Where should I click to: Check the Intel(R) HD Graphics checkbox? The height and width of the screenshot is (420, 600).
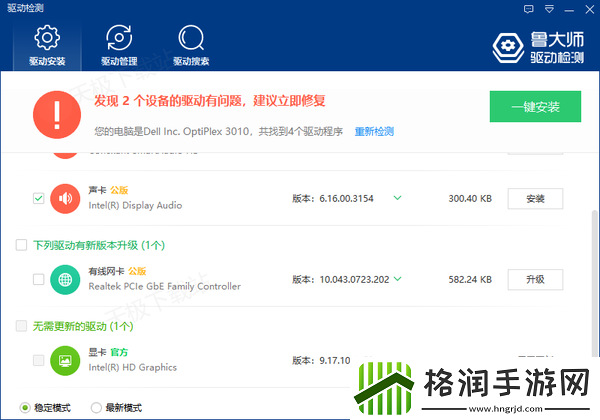[39, 360]
